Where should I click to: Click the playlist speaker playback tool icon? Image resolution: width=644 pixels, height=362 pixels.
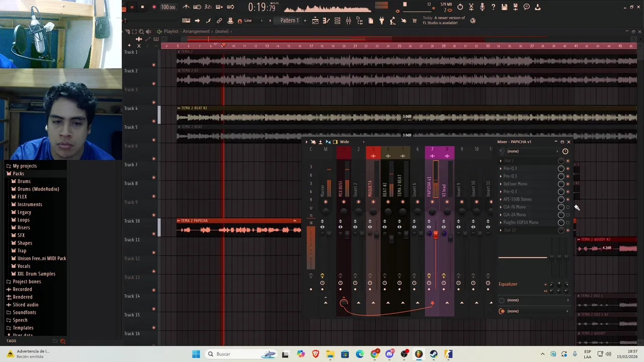[x=147, y=31]
